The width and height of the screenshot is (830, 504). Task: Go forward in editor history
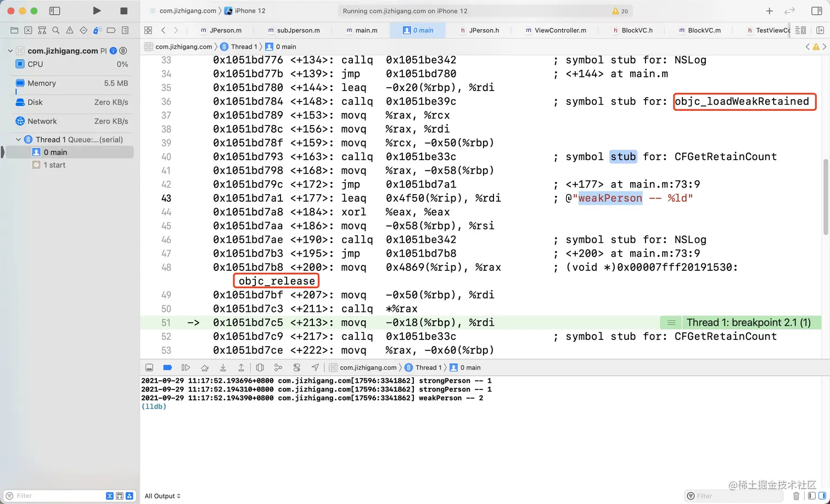click(x=176, y=30)
